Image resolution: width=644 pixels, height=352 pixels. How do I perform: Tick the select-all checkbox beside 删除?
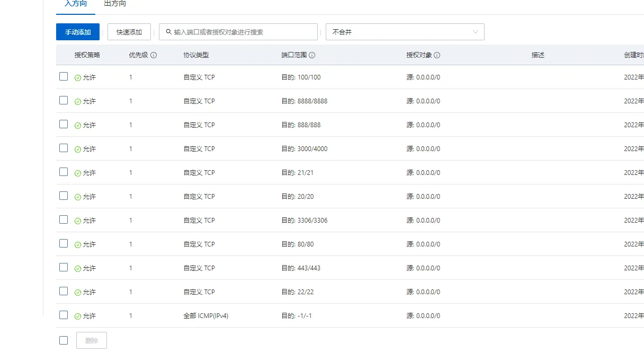tap(64, 340)
